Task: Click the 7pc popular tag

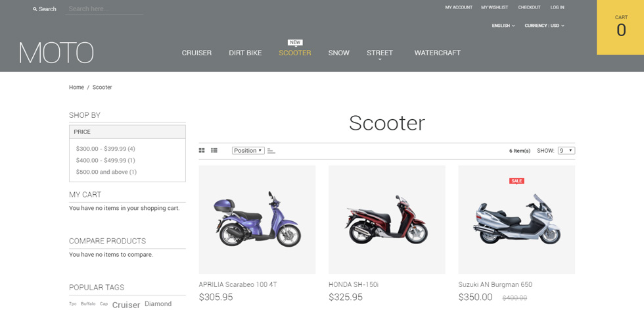Action: click(73, 304)
